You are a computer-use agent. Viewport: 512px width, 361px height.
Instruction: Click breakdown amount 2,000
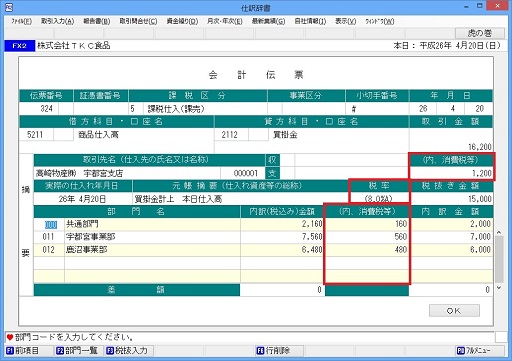tap(480, 224)
